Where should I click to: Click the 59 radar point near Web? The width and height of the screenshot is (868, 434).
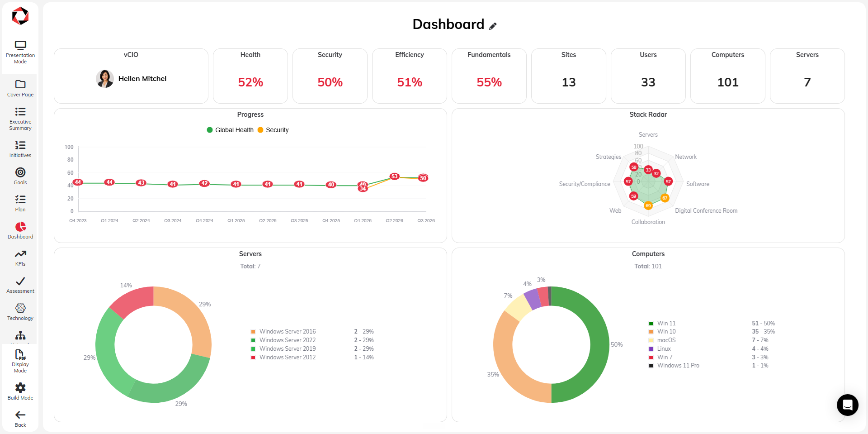click(633, 196)
